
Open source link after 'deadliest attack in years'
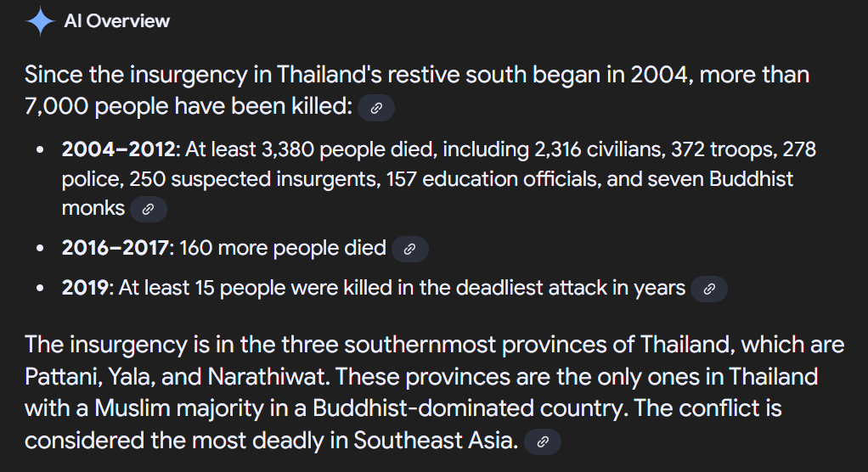[709, 289]
